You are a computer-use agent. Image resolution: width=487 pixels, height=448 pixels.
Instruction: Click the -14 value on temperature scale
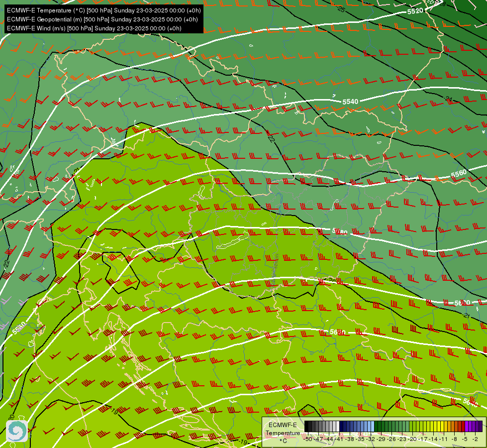coord(434,439)
